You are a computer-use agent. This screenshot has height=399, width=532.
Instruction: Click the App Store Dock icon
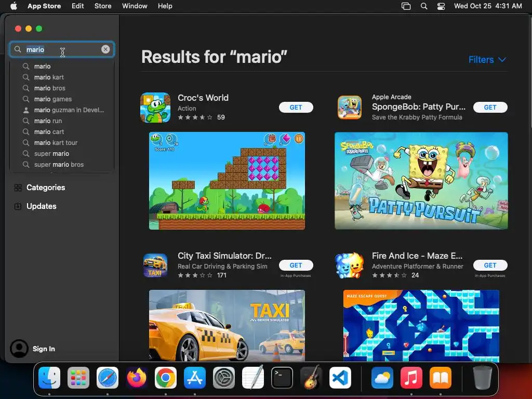195,378
